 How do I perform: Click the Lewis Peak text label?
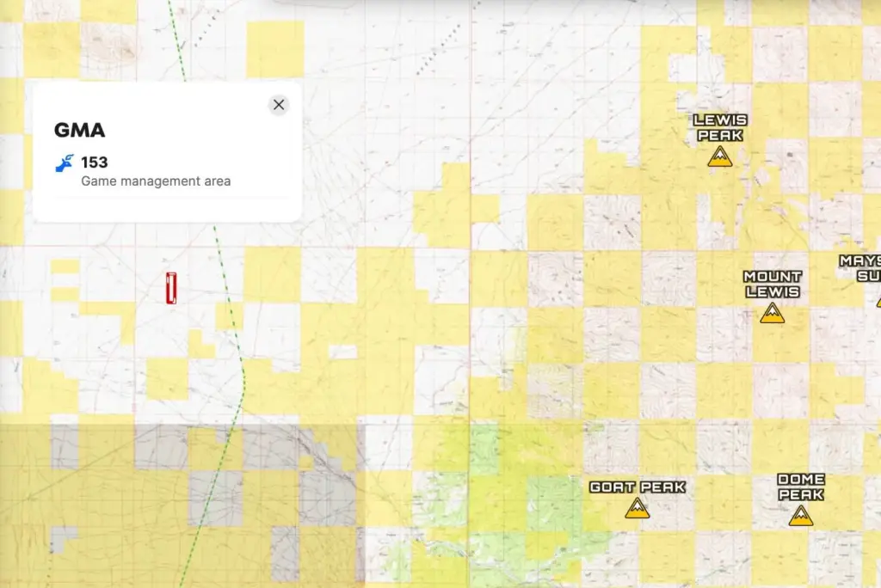[x=720, y=127]
